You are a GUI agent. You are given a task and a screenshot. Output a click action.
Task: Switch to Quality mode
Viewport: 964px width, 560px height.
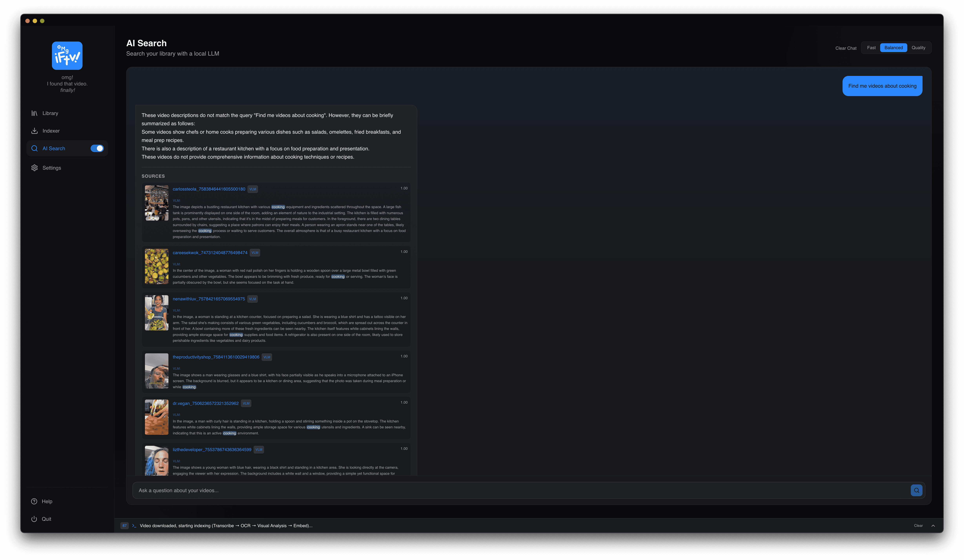[918, 48]
